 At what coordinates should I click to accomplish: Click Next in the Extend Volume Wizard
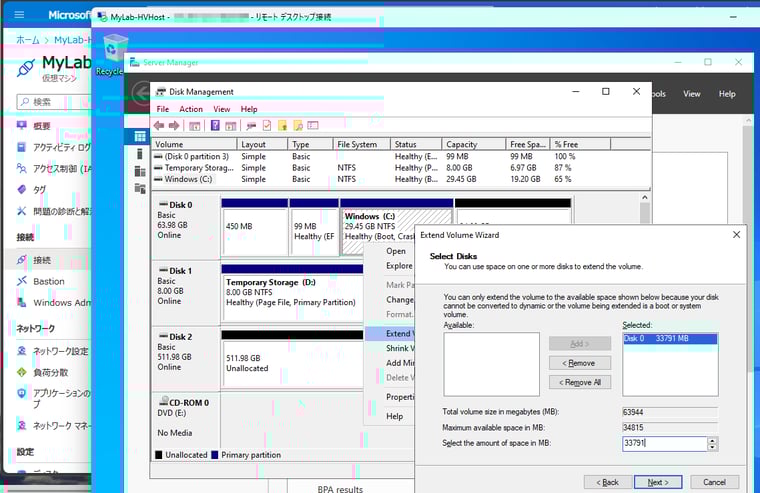click(x=658, y=482)
